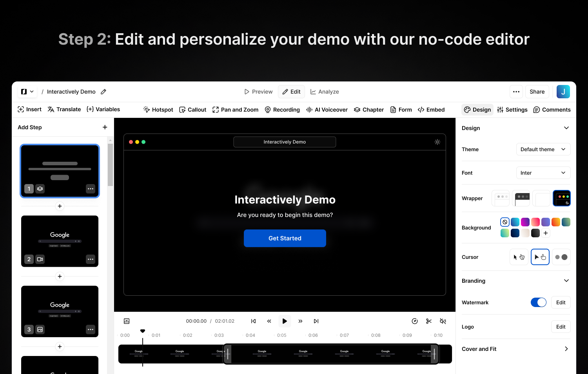
Task: Select the no-background option
Action: (x=505, y=222)
